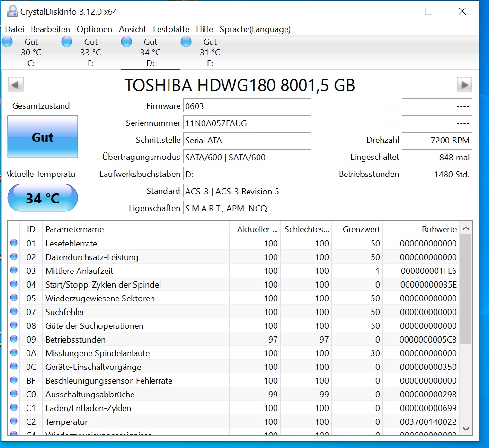489x448 pixels.
Task: Click status orb of Lesefehlerrate row
Action: 14,243
